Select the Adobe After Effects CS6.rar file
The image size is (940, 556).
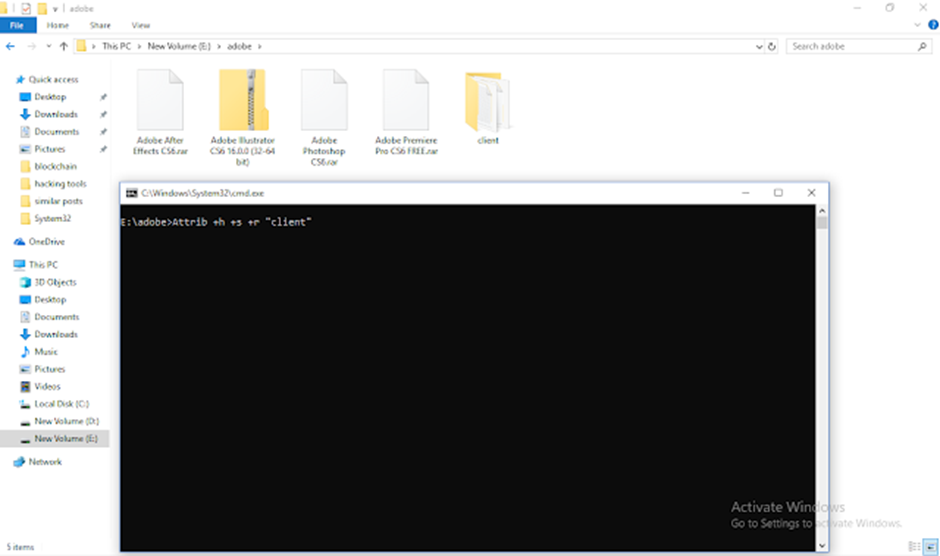pos(160,112)
